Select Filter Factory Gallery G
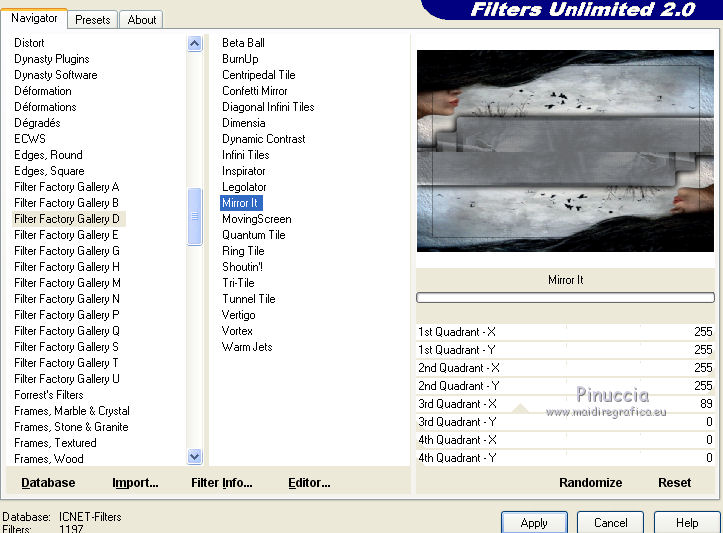This screenshot has width=723, height=533. (x=67, y=251)
